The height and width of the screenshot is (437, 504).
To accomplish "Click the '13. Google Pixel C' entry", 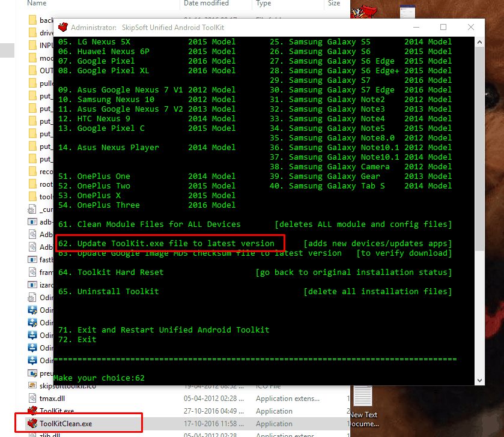I will tap(102, 128).
